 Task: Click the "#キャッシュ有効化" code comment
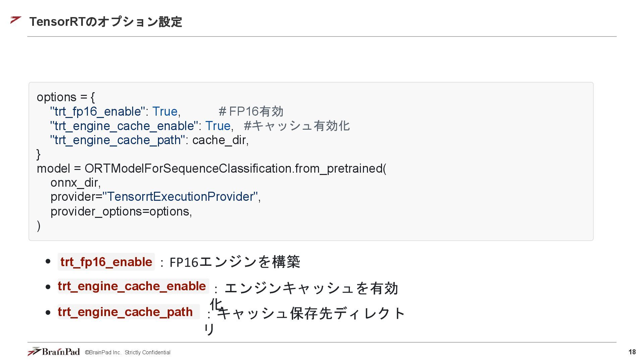coord(297,126)
